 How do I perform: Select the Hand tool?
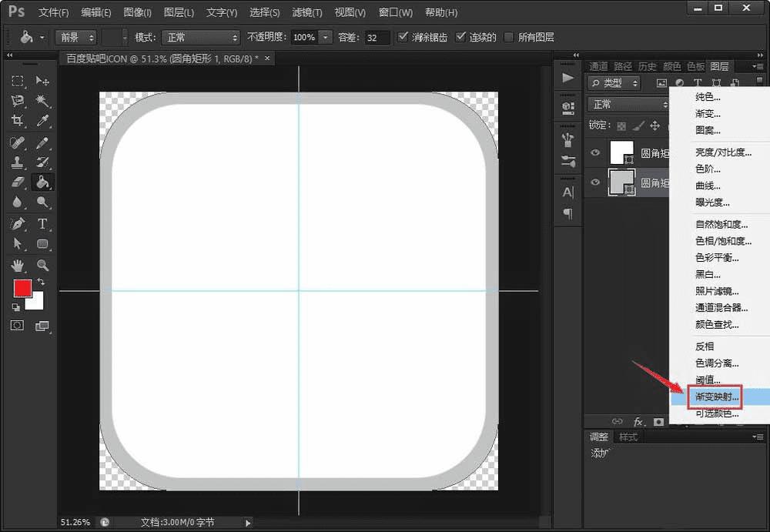tap(17, 265)
